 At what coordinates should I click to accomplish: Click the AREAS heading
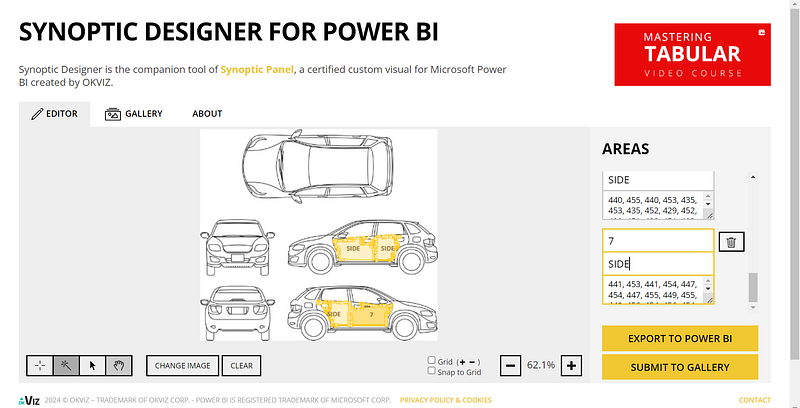pyautogui.click(x=626, y=149)
